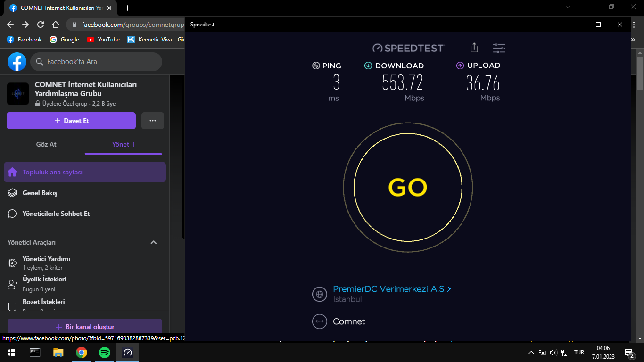Switch to the Göz At tab

click(46, 144)
